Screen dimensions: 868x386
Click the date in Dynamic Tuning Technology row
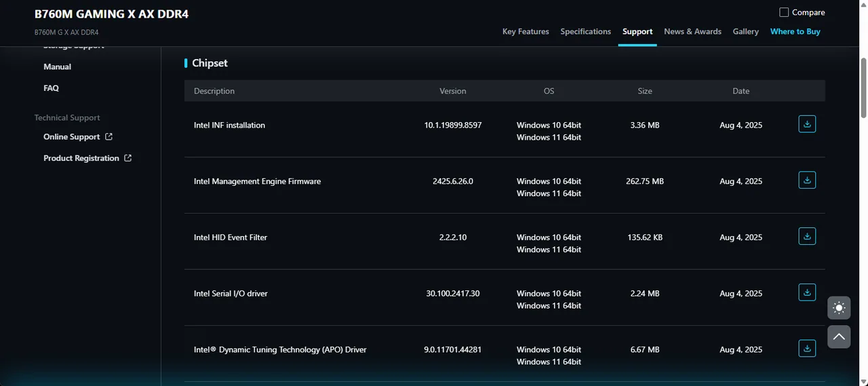click(x=741, y=350)
